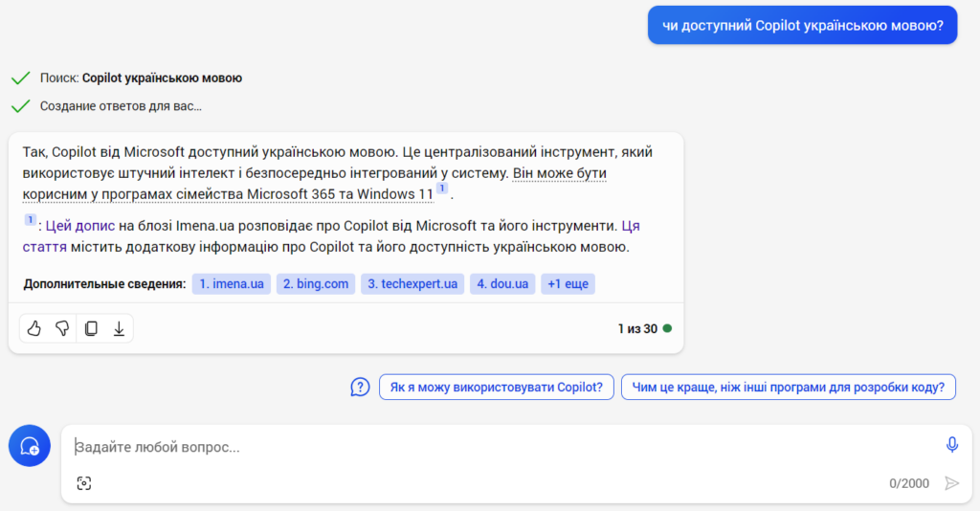
Task: Click the 'Поиск: Copilot українською мовою' status line
Action: (141, 78)
